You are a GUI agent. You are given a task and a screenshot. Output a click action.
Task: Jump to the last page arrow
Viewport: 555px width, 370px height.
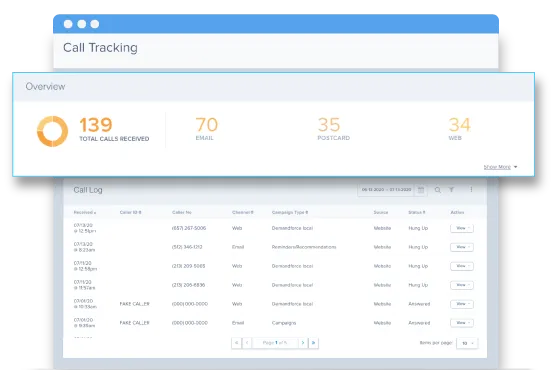313,343
